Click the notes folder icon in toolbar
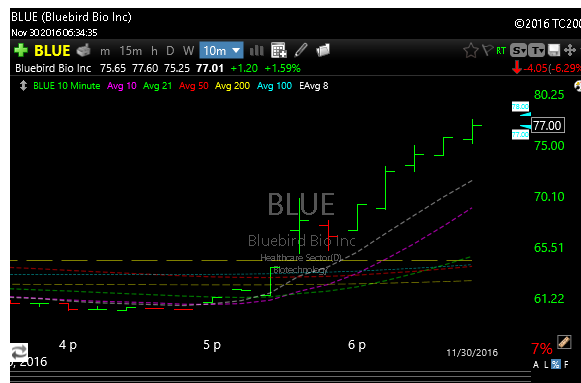This screenshot has height=383, width=581. click(x=323, y=50)
